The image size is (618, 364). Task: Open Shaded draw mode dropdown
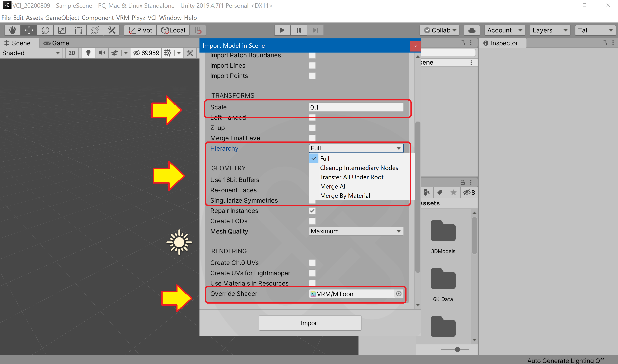(31, 53)
